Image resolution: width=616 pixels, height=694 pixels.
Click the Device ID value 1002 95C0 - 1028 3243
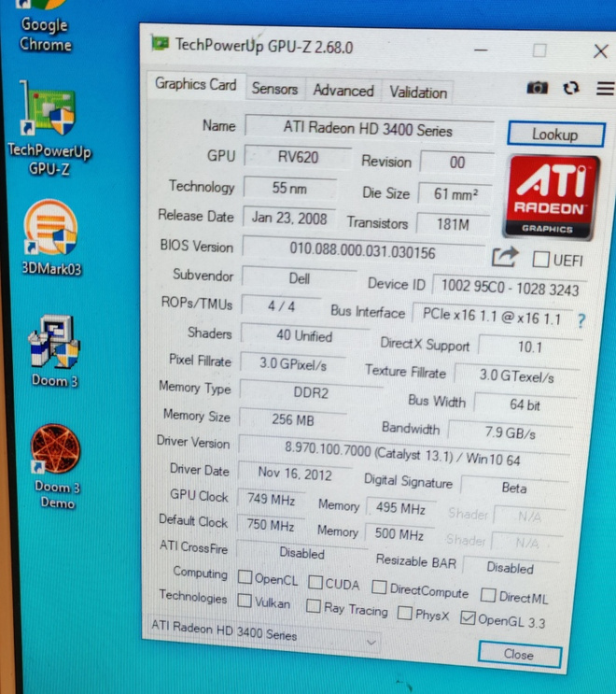coord(510,288)
